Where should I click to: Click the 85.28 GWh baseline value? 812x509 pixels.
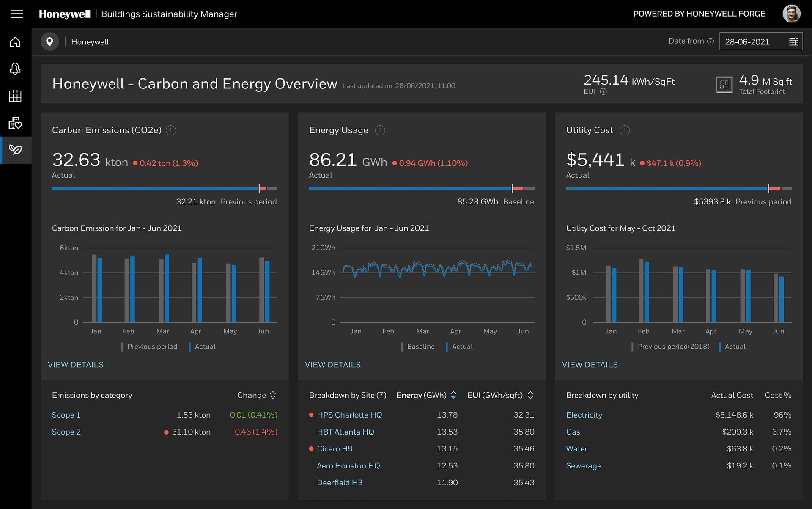477,202
